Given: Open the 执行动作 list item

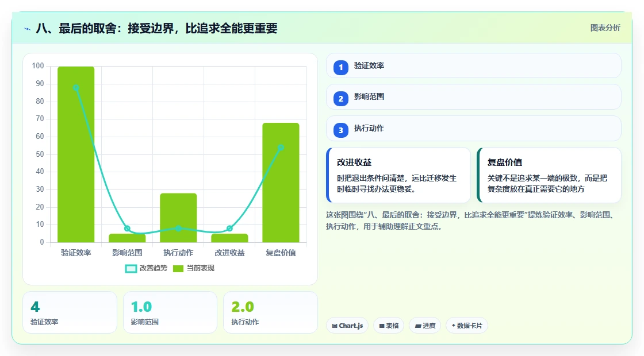Looking at the screenshot, I should 474,129.
